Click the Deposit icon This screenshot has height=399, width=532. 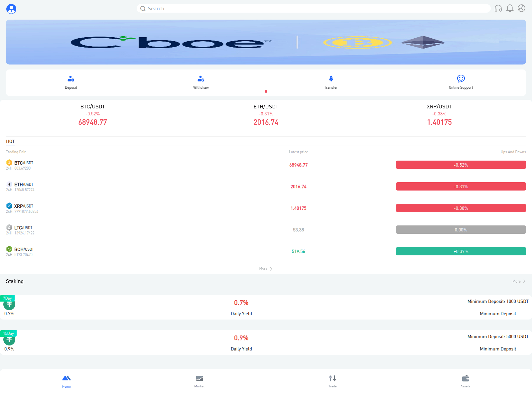71,79
